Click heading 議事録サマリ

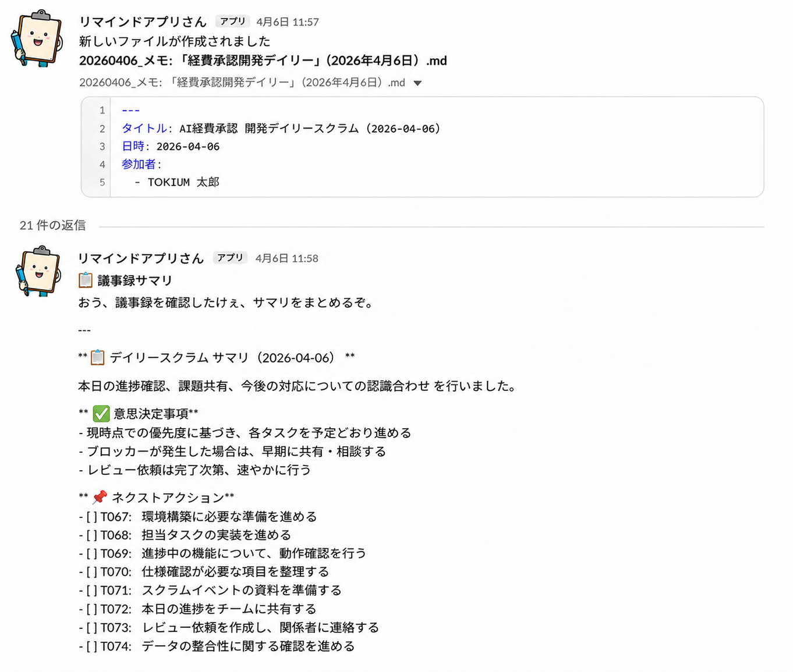click(x=135, y=280)
